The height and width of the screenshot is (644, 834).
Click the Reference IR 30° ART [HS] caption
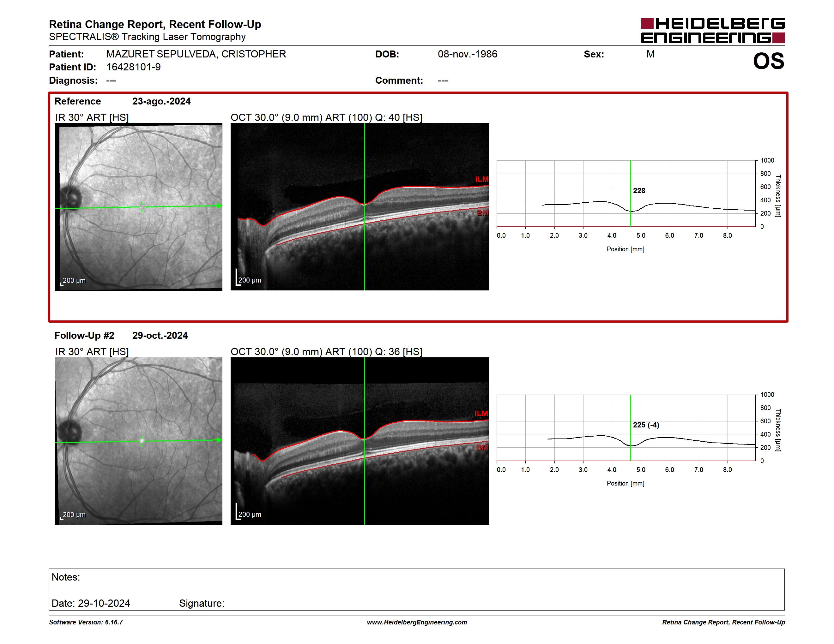pos(92,117)
